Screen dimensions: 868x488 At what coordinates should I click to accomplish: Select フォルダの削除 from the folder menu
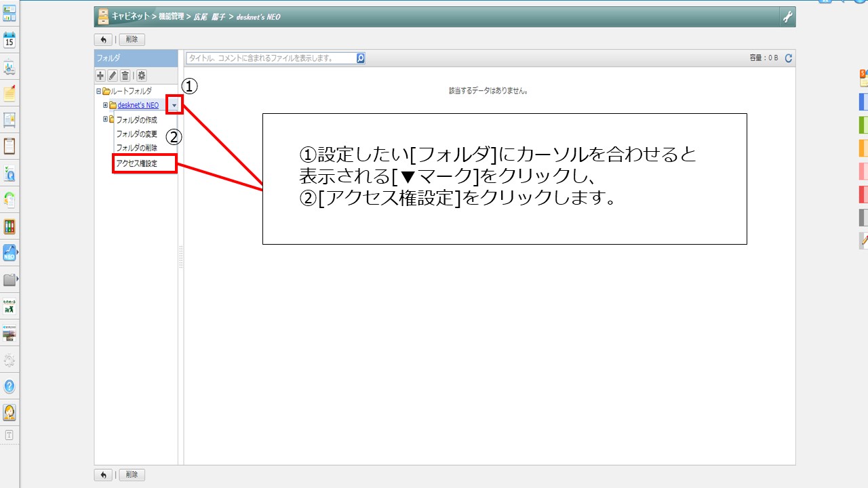pyautogui.click(x=136, y=148)
